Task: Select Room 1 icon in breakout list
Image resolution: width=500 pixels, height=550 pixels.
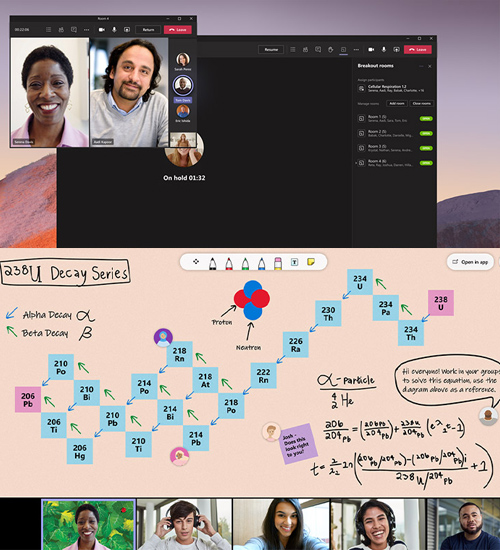Action: click(361, 119)
